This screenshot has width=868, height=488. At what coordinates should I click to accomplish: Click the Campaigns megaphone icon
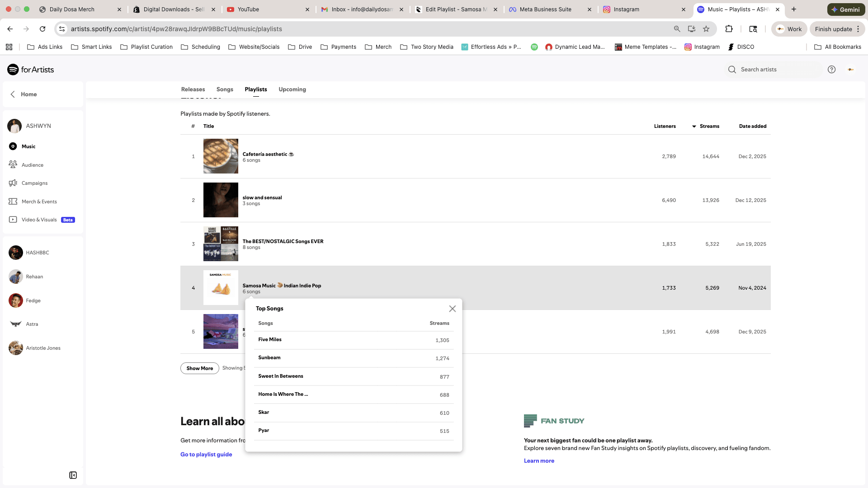click(x=13, y=183)
